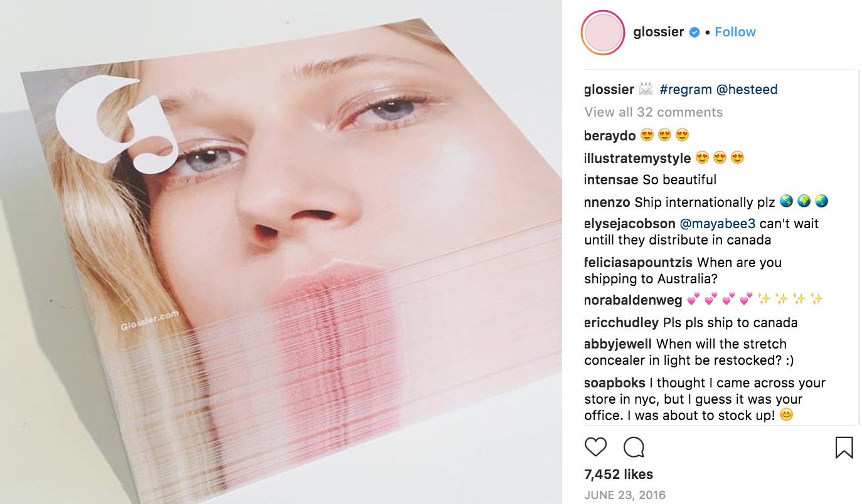Click the blue verified badge beside glossier

[694, 32]
